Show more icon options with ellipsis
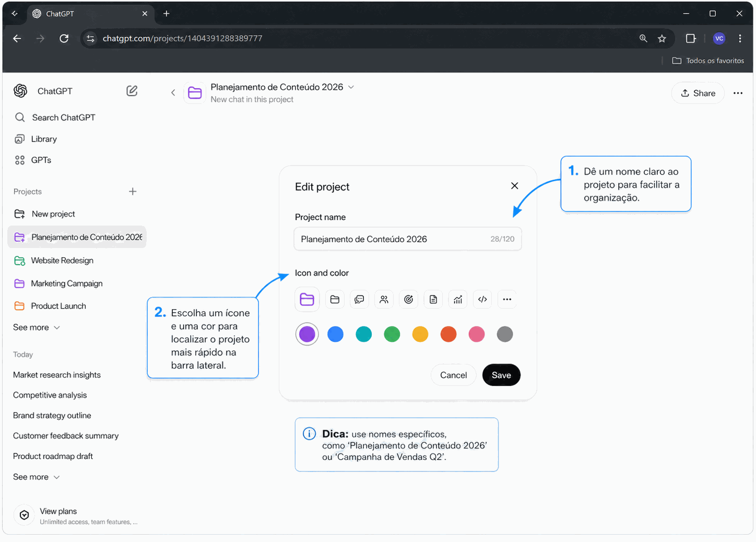The height and width of the screenshot is (542, 756). (507, 299)
